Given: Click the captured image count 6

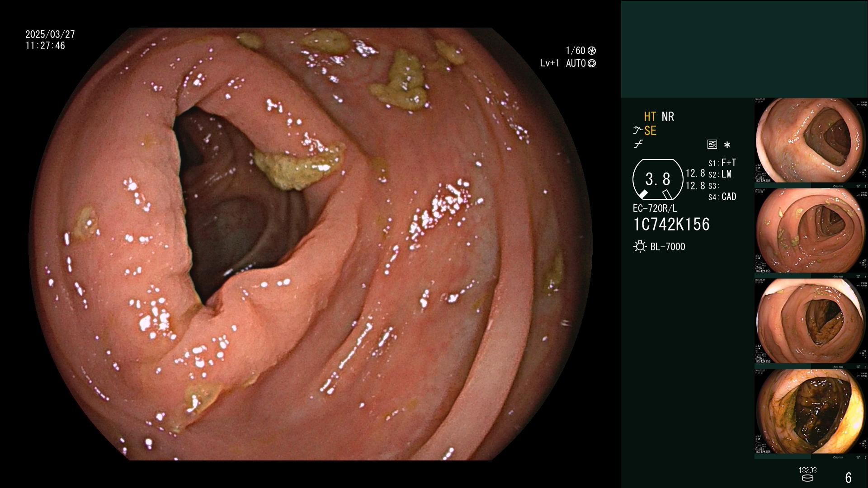Looking at the screenshot, I should pos(848,478).
